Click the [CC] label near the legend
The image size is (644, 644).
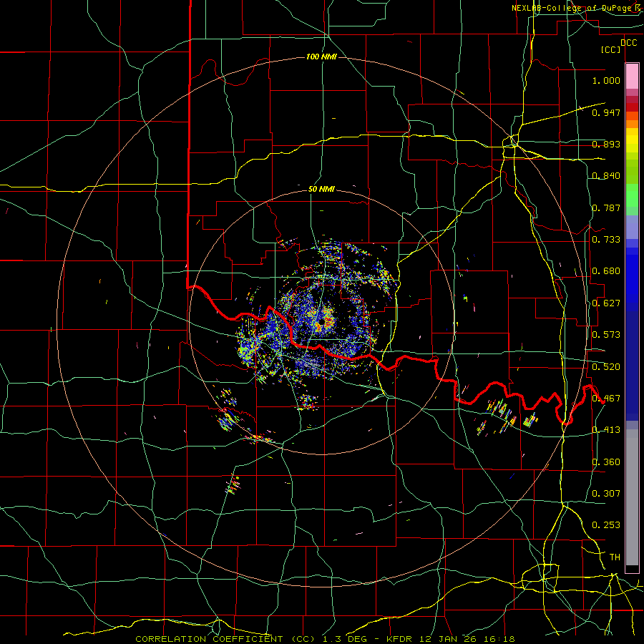coord(611,49)
